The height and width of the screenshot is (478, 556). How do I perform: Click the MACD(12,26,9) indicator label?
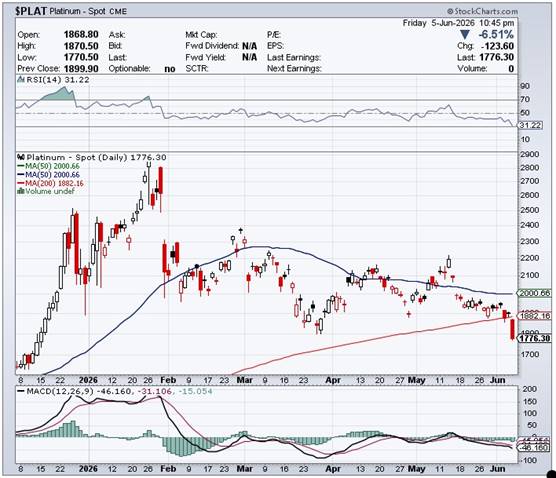(60, 391)
